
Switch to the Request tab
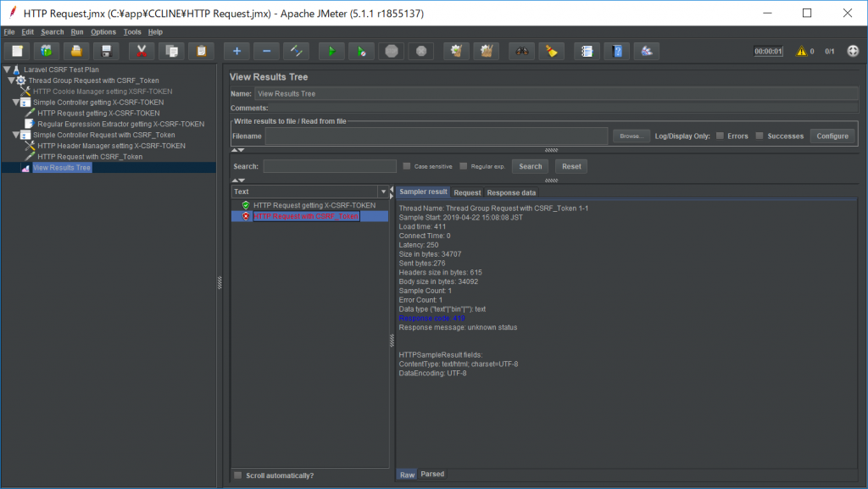click(467, 192)
